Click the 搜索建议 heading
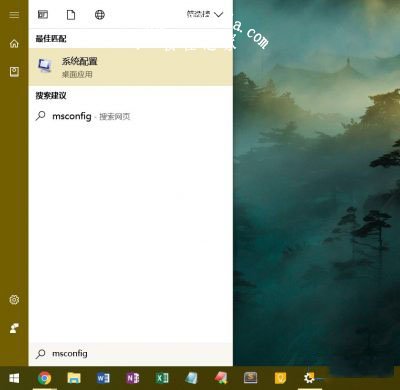The width and height of the screenshot is (400, 390). (51, 96)
